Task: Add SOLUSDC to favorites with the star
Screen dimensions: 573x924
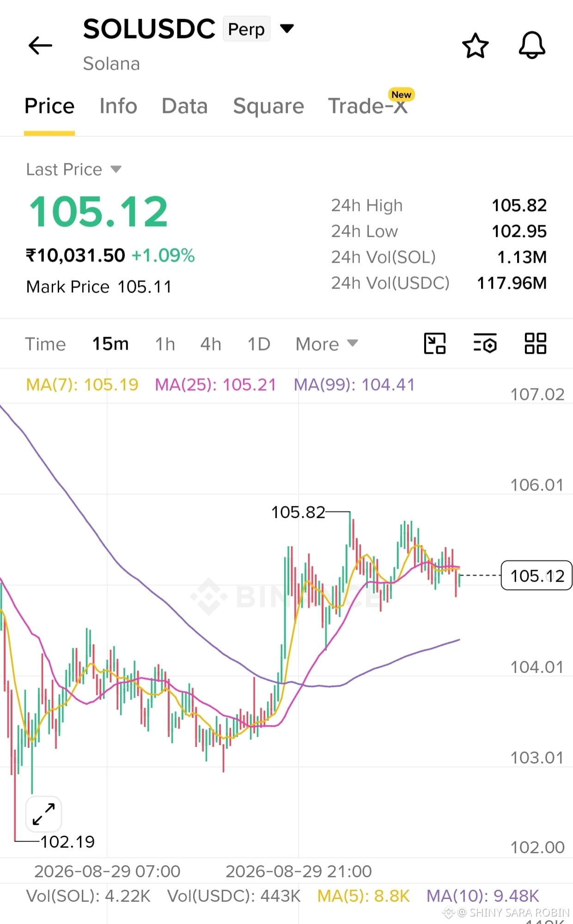Action: click(475, 45)
